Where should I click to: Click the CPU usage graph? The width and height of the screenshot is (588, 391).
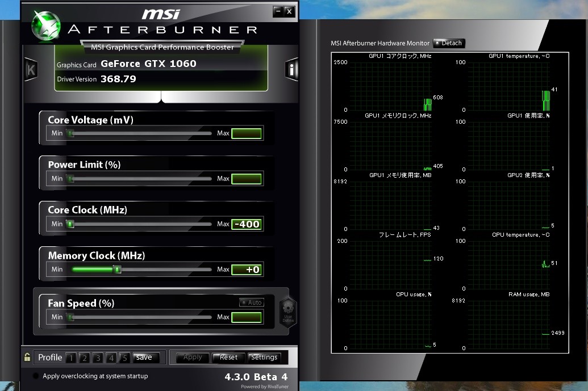(391, 325)
